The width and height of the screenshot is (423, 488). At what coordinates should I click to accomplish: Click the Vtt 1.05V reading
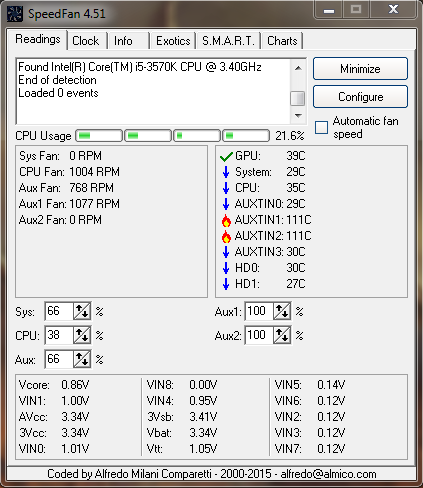point(182,449)
